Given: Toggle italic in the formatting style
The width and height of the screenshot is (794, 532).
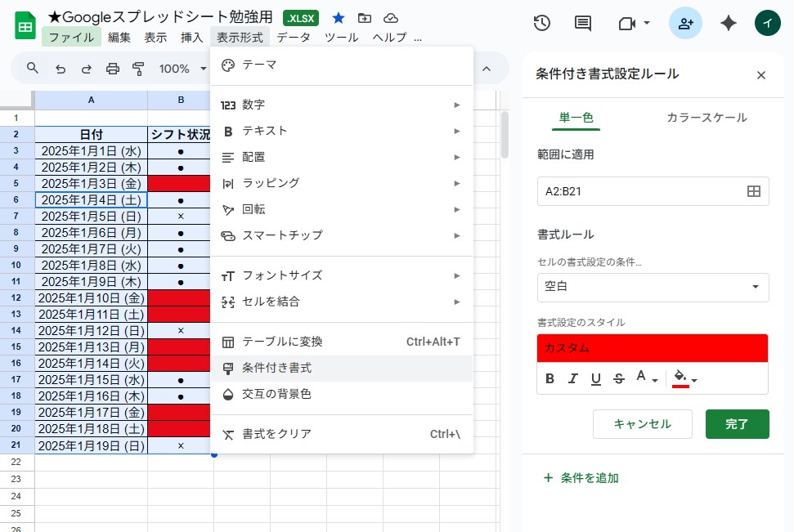Looking at the screenshot, I should [x=572, y=378].
